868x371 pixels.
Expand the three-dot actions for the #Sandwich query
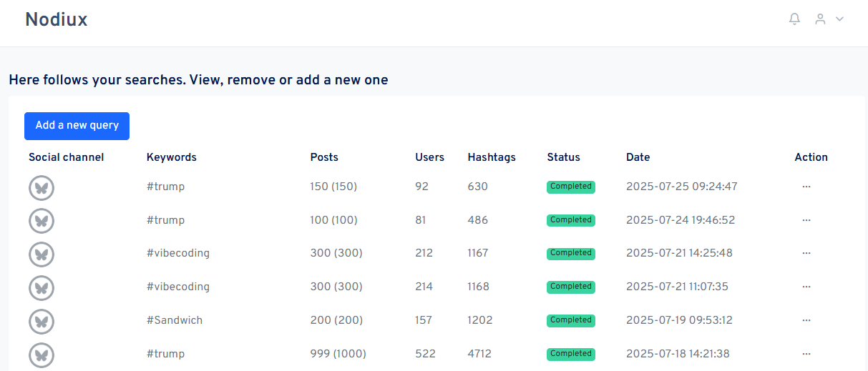(806, 320)
